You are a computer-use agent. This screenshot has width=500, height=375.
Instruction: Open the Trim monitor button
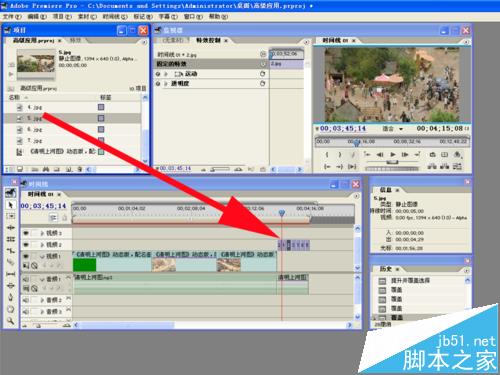coord(457,166)
